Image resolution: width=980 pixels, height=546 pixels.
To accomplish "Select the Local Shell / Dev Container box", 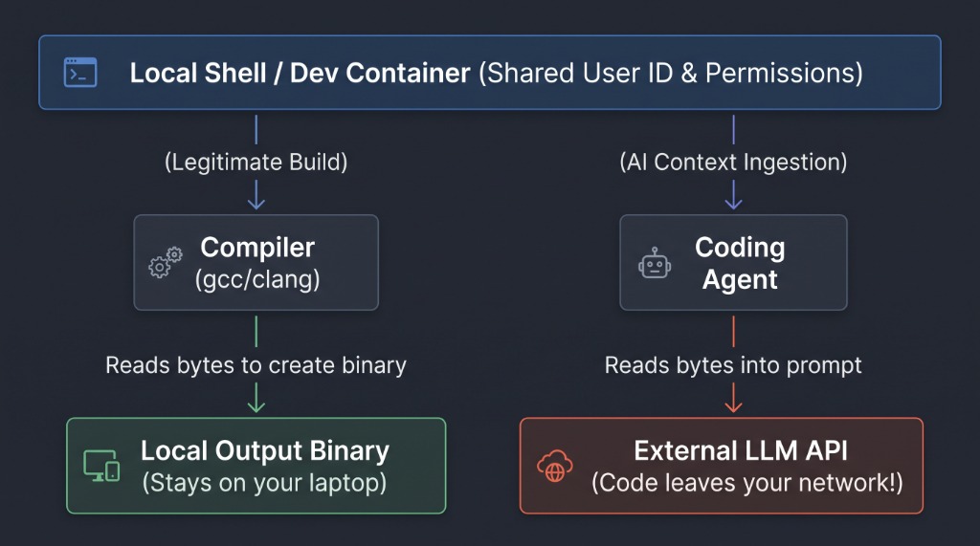I will tap(490, 73).
